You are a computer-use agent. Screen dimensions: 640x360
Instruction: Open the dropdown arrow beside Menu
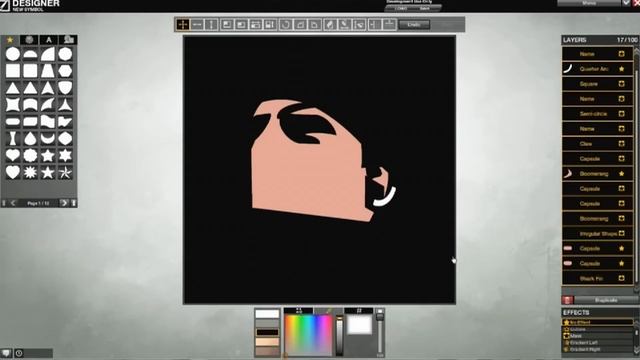pos(626,3)
